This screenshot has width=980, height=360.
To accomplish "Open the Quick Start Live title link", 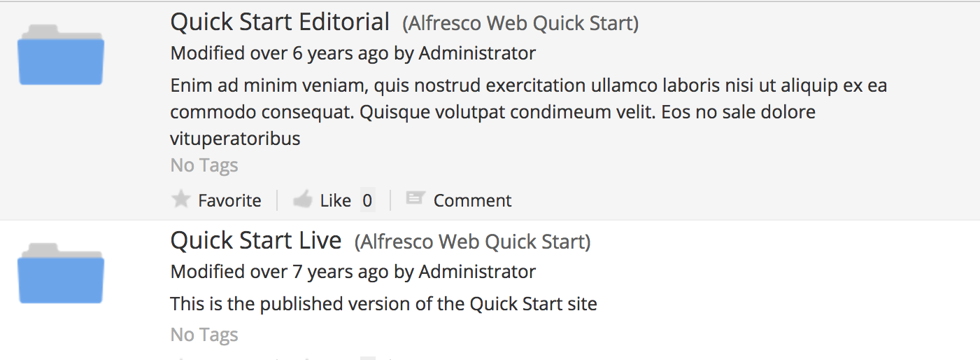I will [256, 240].
